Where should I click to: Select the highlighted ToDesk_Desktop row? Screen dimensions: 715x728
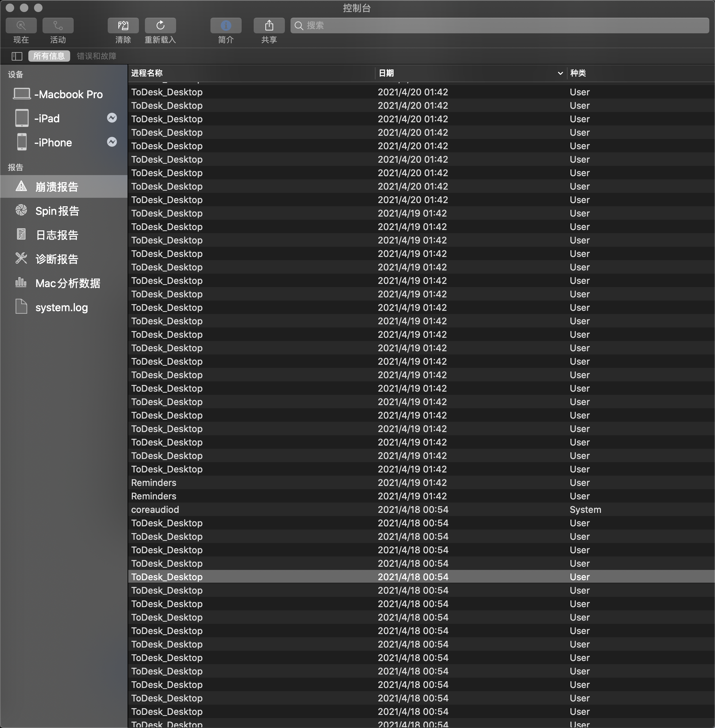coord(421,577)
